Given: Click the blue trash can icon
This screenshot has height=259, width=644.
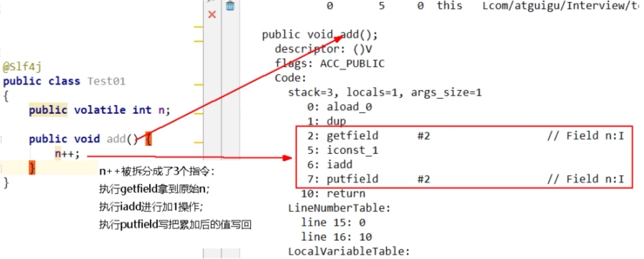Looking at the screenshot, I should (x=230, y=6).
